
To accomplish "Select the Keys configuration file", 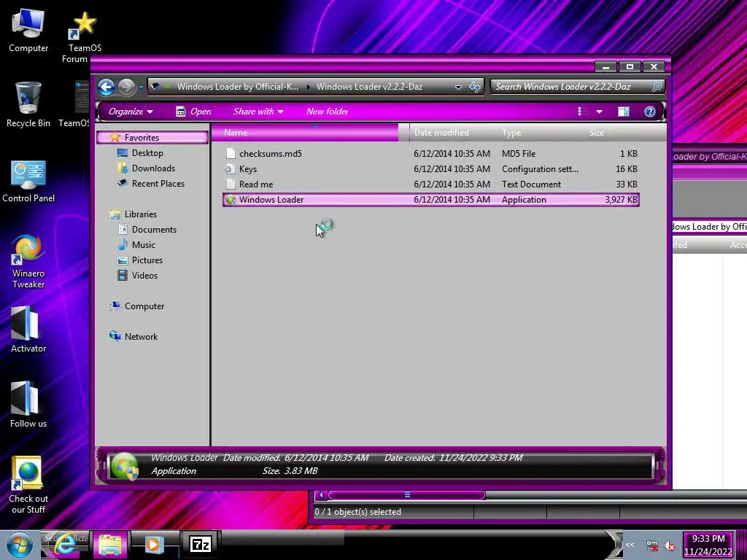I will coord(430,169).
